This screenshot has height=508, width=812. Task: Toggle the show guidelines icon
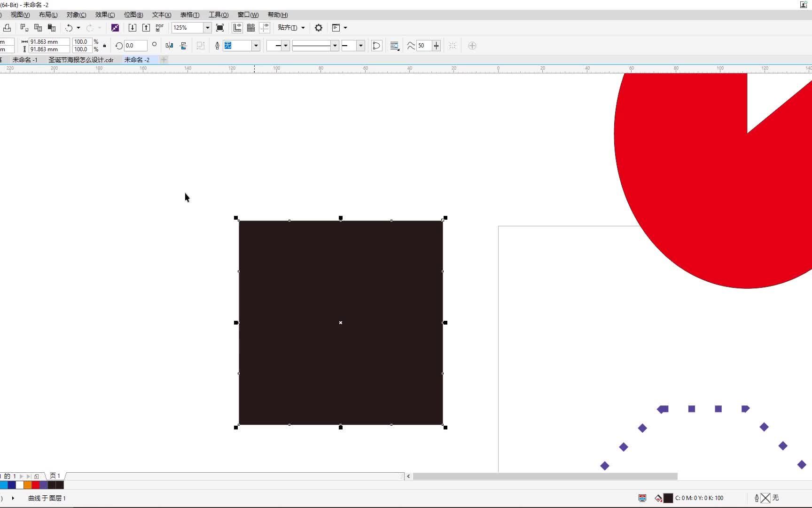265,28
